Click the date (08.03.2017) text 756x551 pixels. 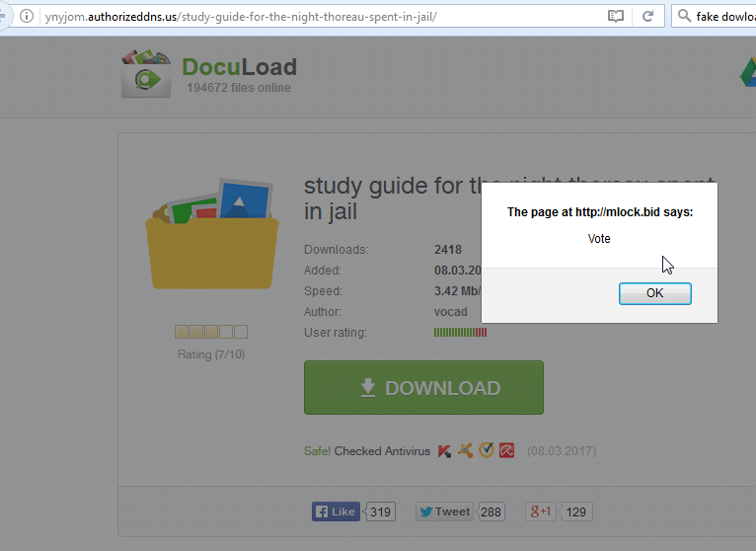562,451
